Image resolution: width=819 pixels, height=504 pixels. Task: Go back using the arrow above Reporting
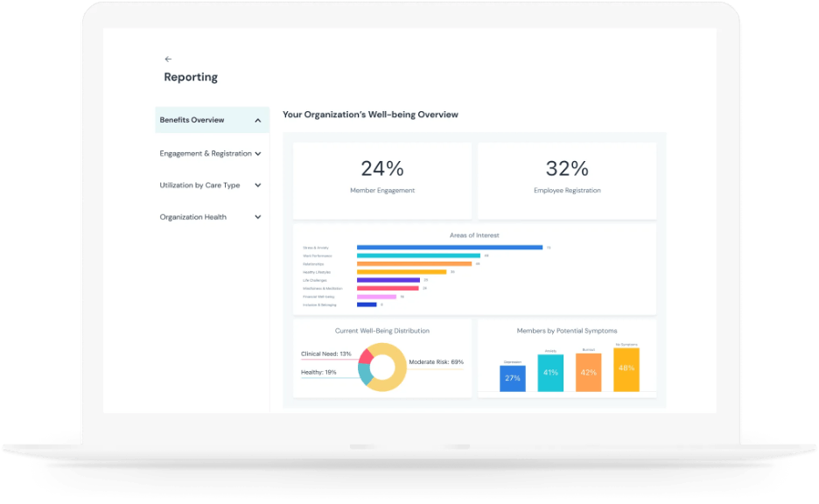pos(168,59)
